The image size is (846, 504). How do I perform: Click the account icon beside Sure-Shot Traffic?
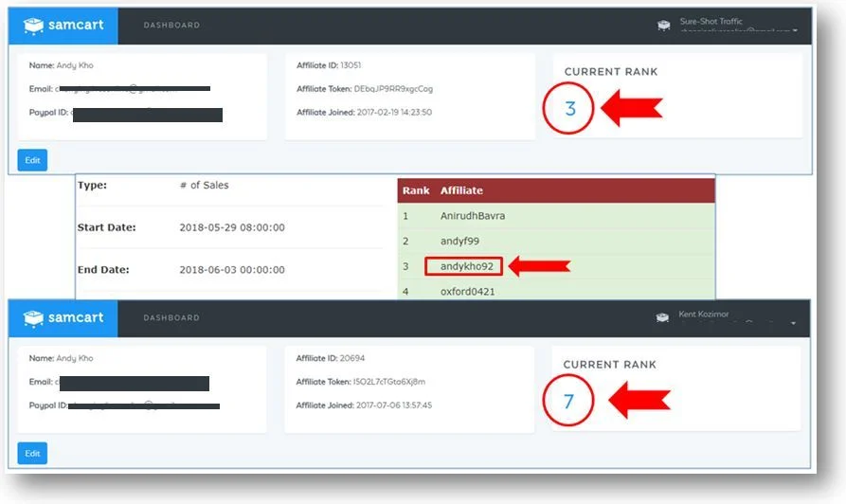[663, 26]
